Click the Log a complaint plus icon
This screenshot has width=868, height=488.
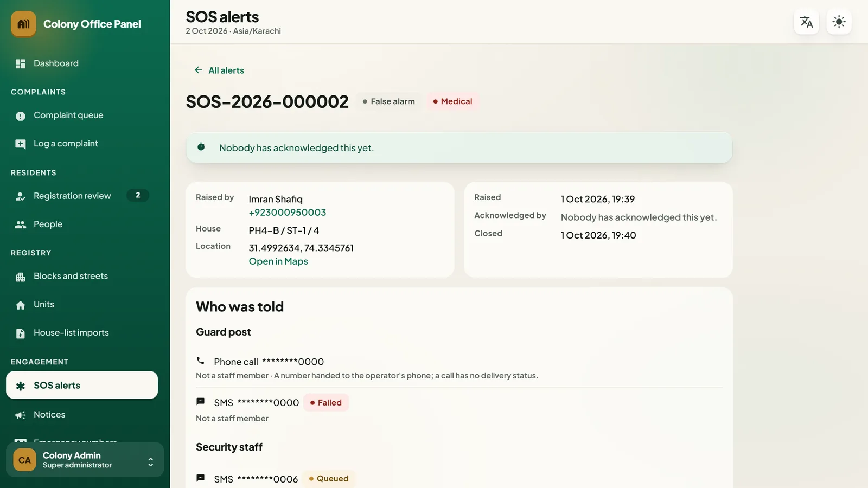(x=21, y=144)
